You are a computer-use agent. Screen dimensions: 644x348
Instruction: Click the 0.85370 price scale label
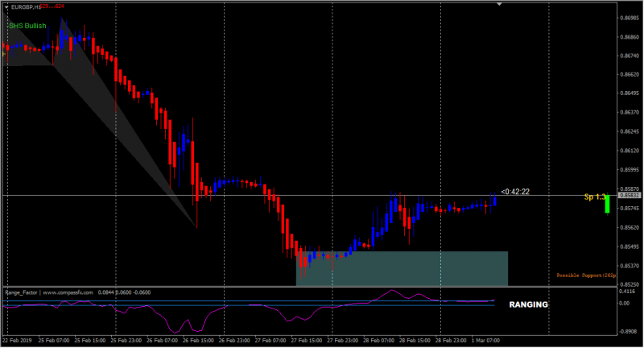click(x=630, y=266)
